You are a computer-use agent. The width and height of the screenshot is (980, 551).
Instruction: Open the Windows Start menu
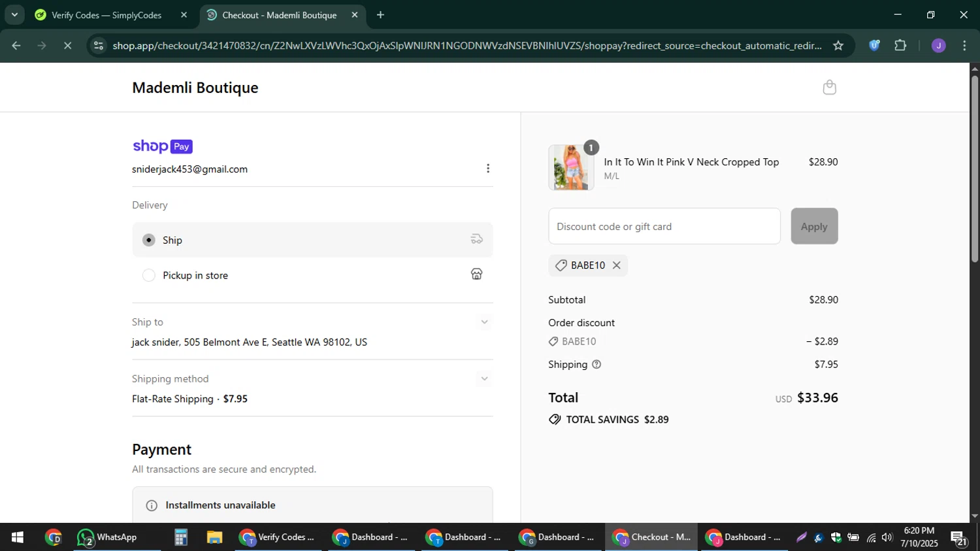coord(18,537)
